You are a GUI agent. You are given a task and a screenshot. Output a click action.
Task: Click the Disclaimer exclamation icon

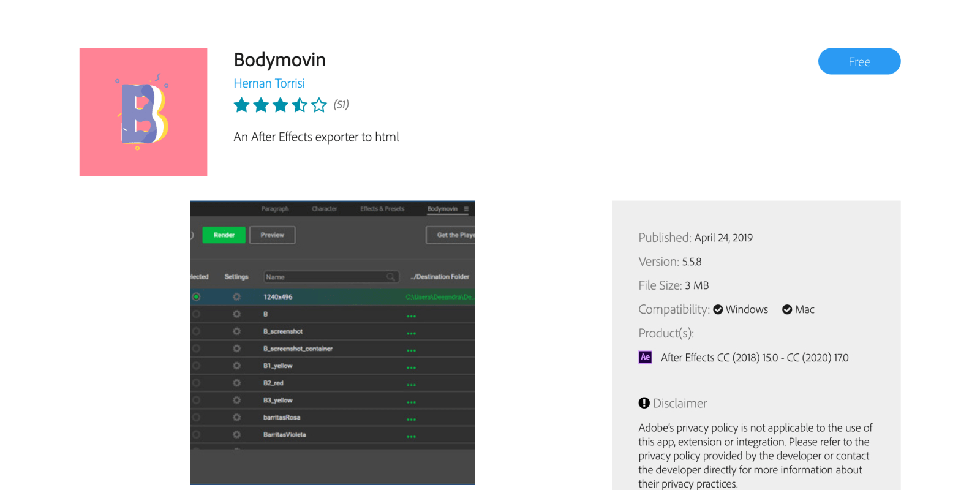pyautogui.click(x=644, y=403)
